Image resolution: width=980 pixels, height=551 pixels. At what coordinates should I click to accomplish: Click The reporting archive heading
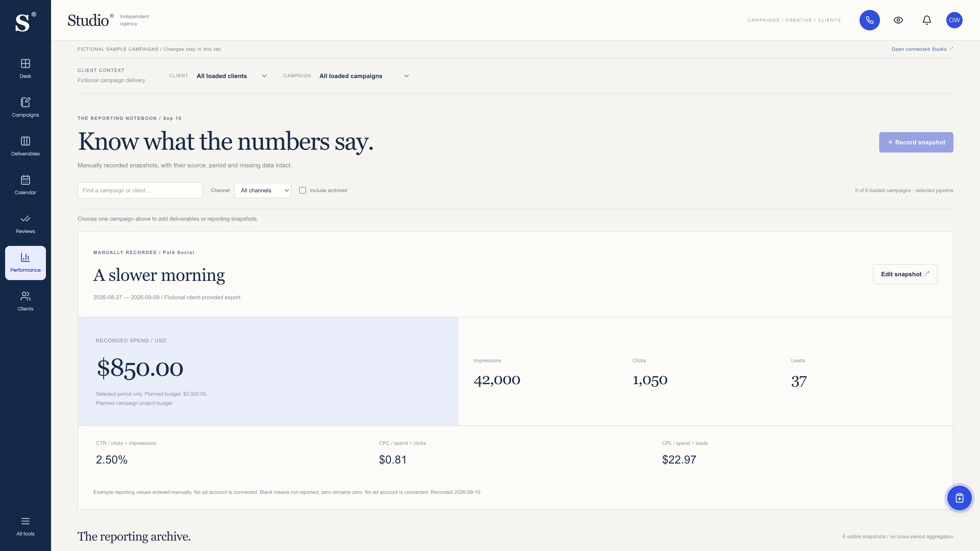pos(134,536)
